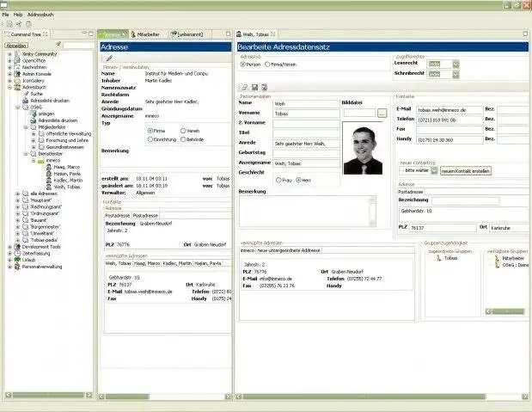Click the save disk icon in Bearbeite toolbar
The width and height of the screenshot is (532, 412).
coord(254,88)
